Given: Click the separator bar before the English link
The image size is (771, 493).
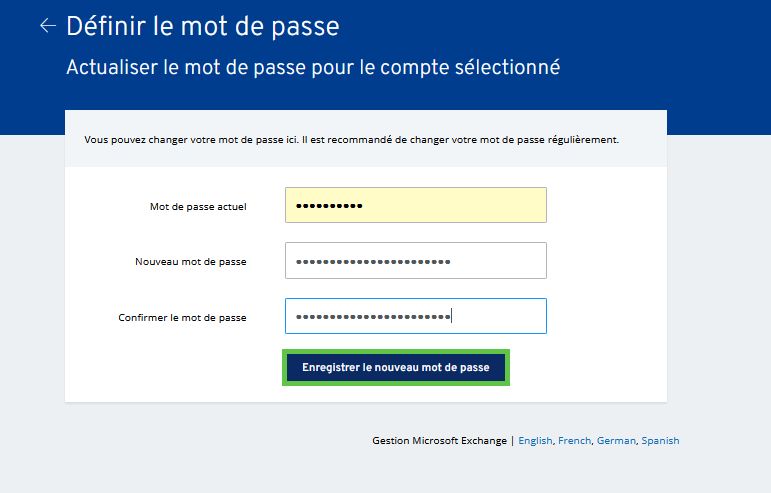Looking at the screenshot, I should click(x=512, y=440).
